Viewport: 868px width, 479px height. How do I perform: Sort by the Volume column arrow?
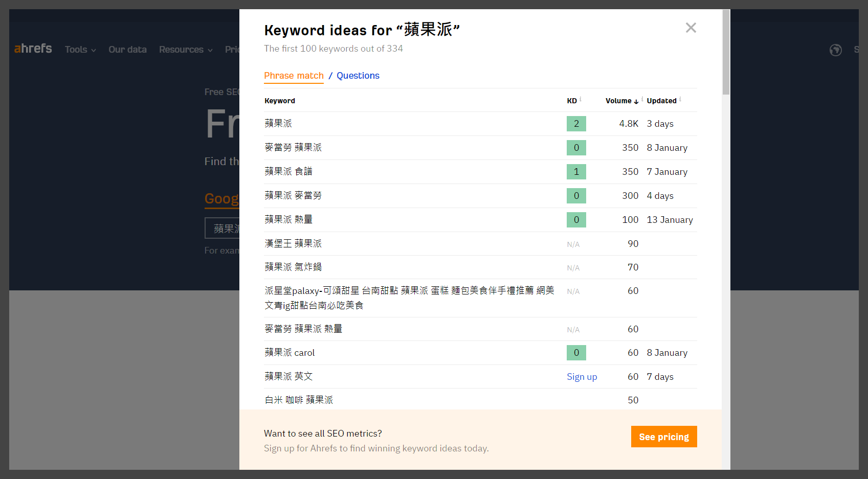[636, 101]
